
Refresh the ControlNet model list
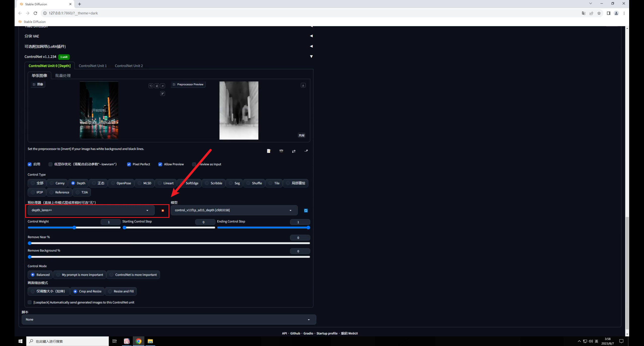click(306, 211)
